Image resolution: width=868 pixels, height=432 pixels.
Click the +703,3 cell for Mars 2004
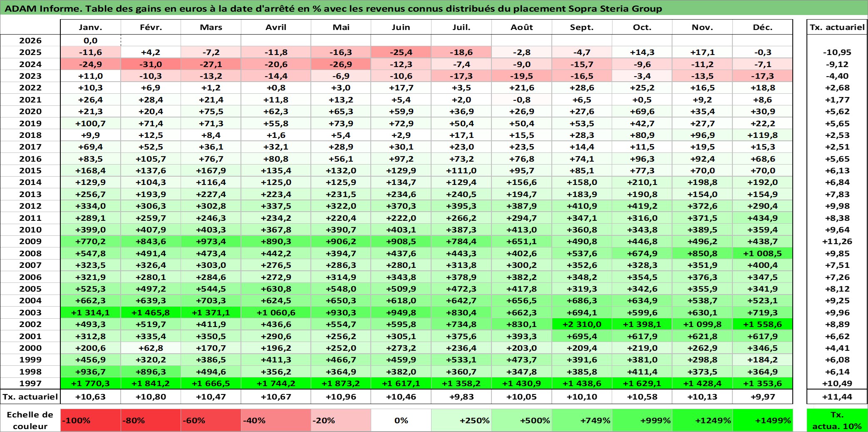click(x=211, y=300)
